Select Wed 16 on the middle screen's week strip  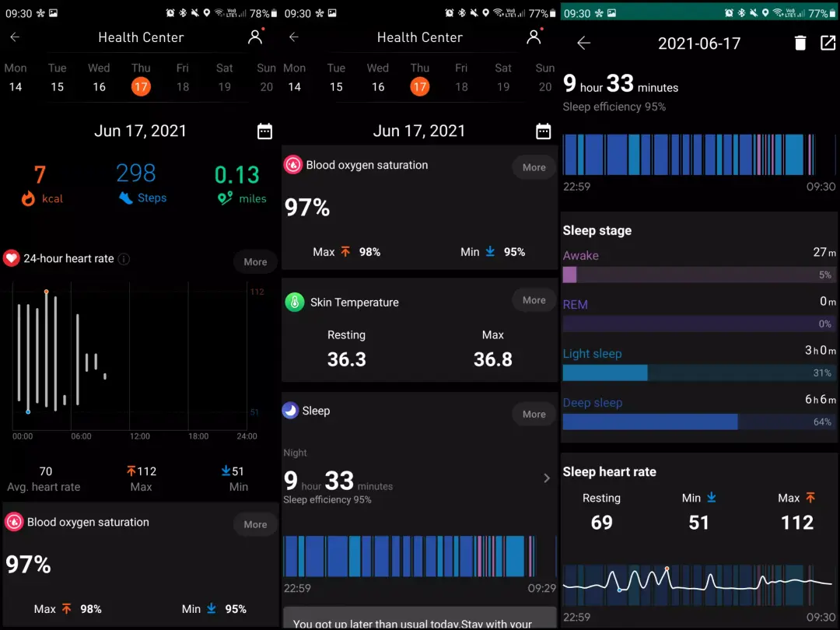[378, 78]
